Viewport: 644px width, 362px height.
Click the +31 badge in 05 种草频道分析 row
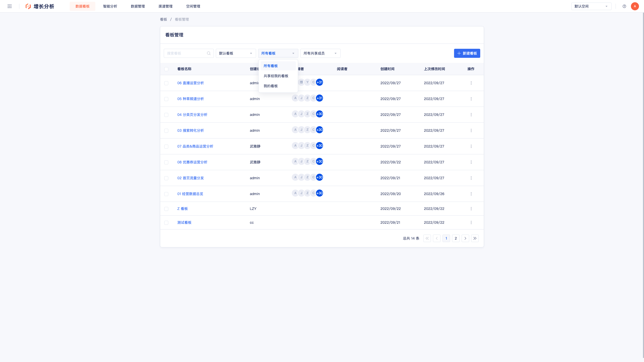click(x=319, y=98)
